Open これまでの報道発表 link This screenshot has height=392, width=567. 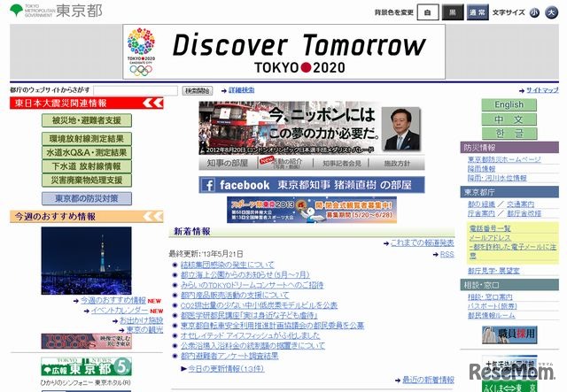(422, 242)
